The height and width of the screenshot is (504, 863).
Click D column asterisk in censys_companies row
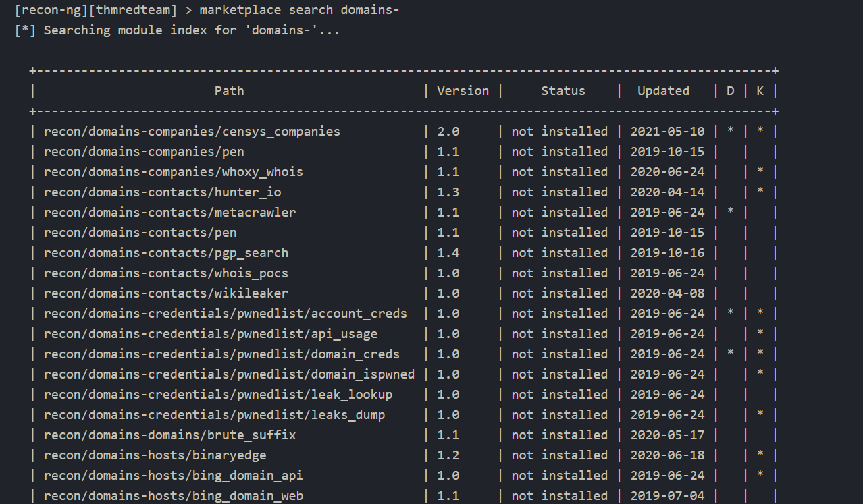730,131
